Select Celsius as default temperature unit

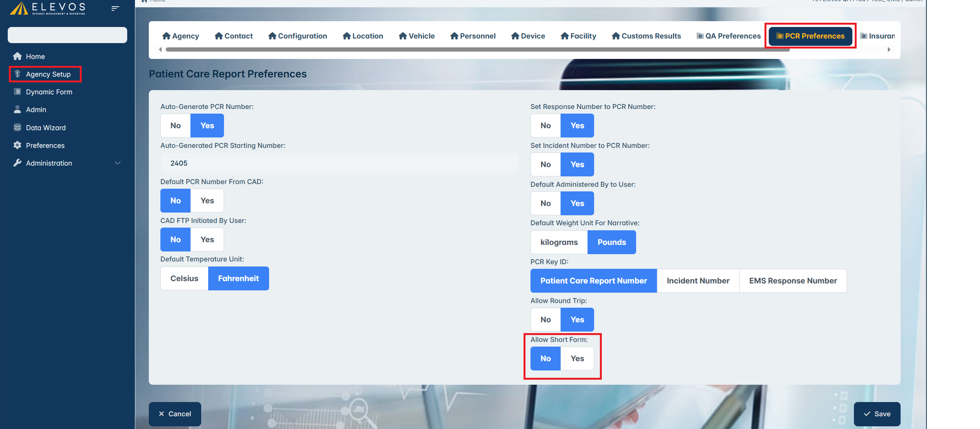point(184,278)
